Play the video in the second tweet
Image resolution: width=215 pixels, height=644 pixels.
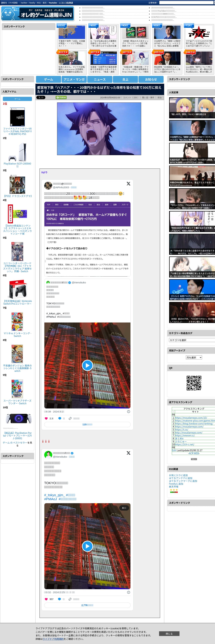[87, 546]
